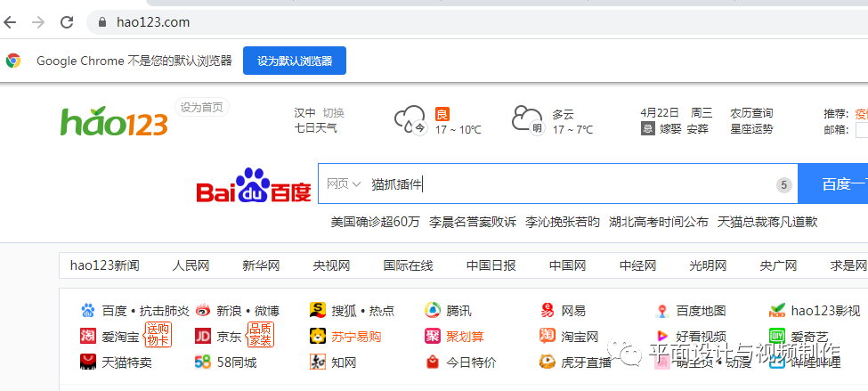This screenshot has height=391, width=868.
Task: Click the 送购物卡 promo badge
Action: point(158,335)
